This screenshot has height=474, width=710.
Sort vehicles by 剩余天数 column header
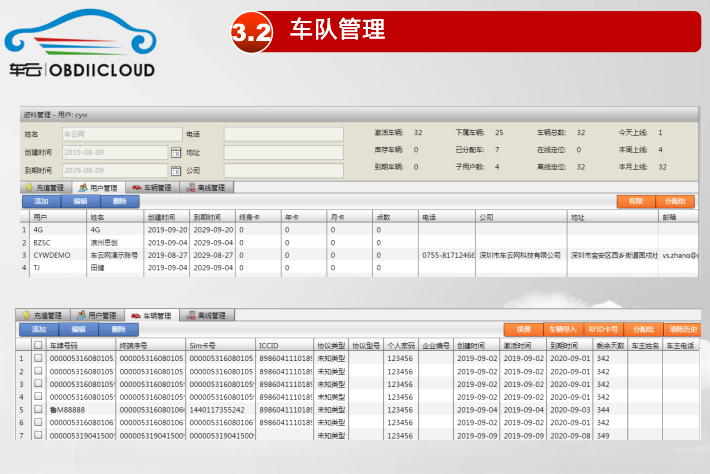click(x=610, y=345)
